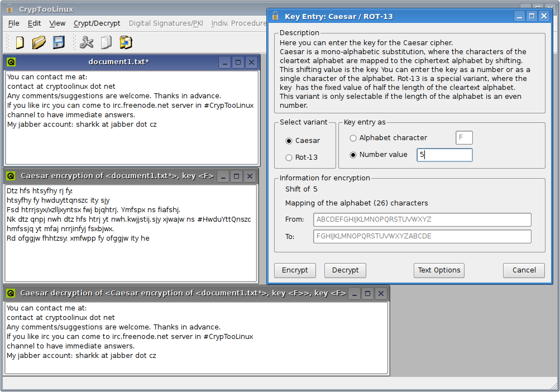Click the Decrypt button
The height and width of the screenshot is (392, 560).
[x=345, y=270]
